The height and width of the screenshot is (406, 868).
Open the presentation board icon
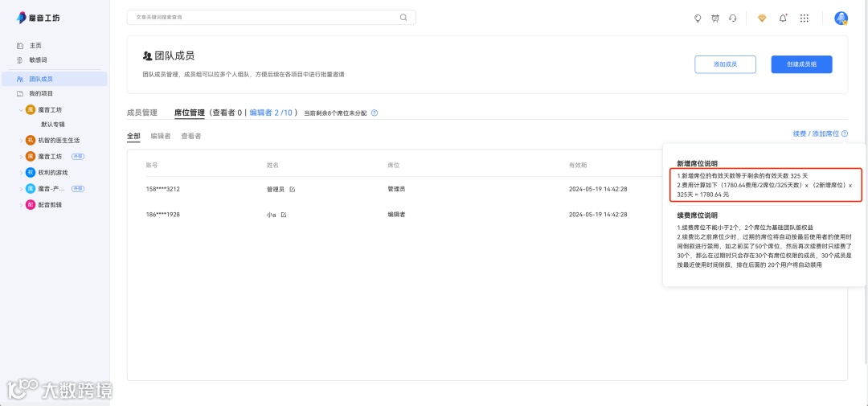coord(715,18)
